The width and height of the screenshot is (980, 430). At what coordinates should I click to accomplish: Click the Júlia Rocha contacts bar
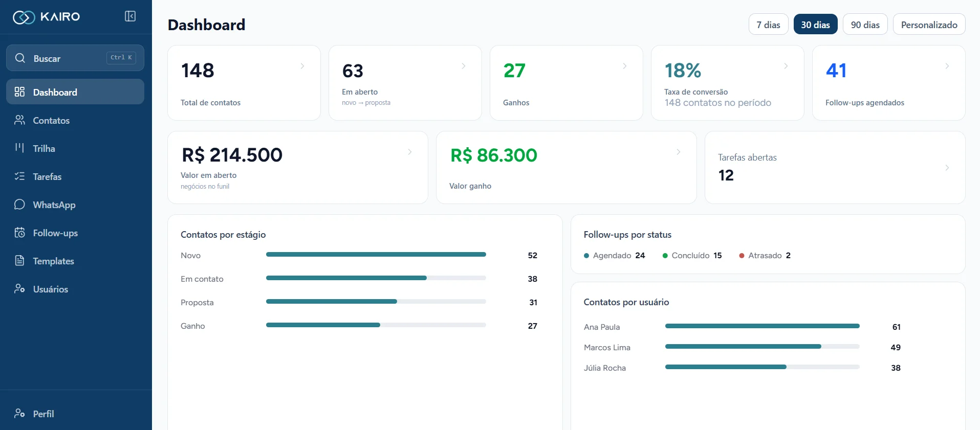(763, 367)
